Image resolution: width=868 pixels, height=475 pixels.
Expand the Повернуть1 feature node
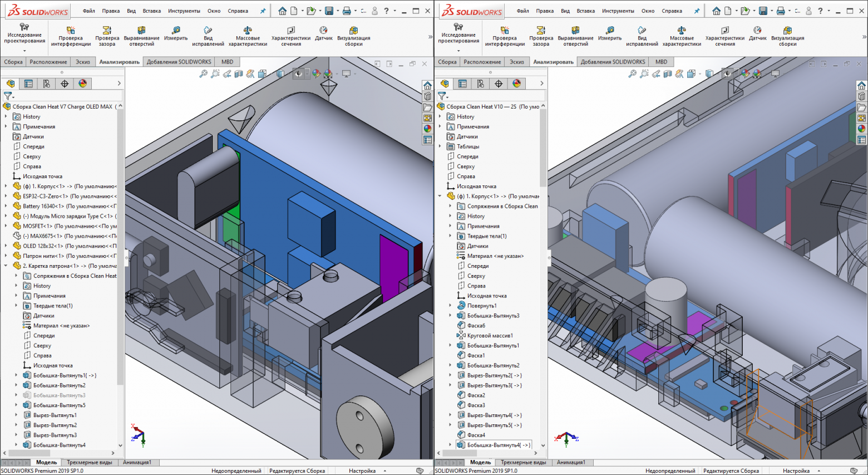pos(450,306)
